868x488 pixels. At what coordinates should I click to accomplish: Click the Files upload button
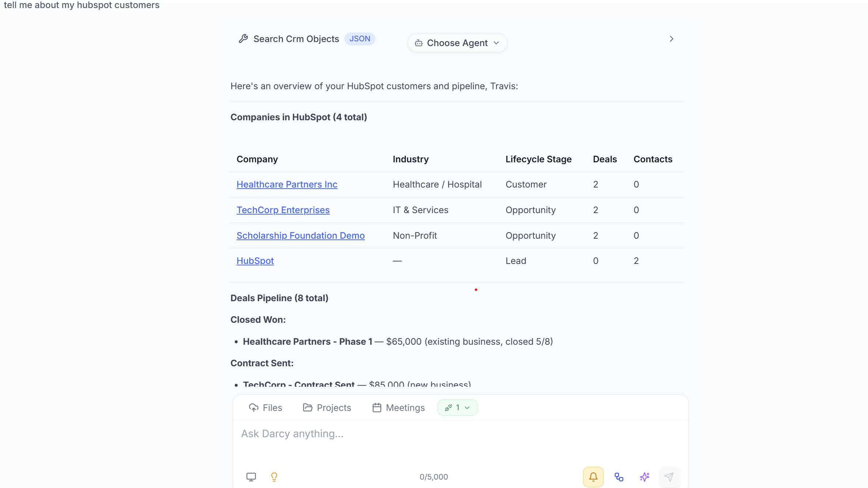(265, 408)
